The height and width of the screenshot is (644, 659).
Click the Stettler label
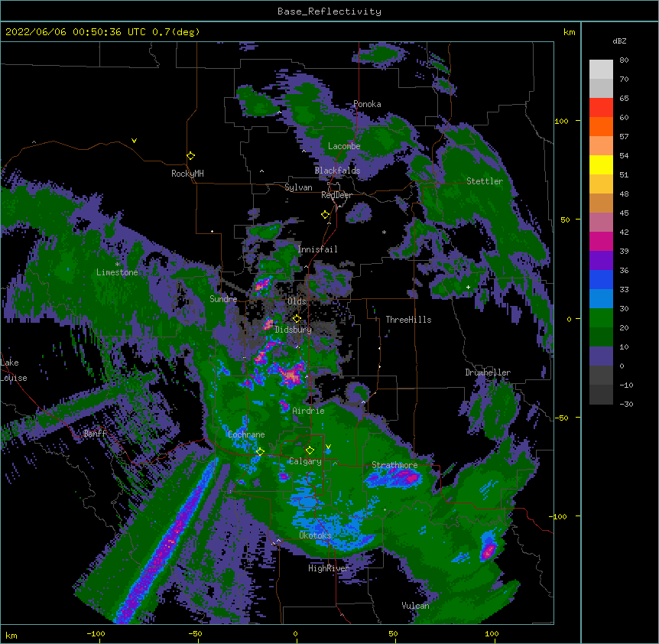[x=485, y=181]
